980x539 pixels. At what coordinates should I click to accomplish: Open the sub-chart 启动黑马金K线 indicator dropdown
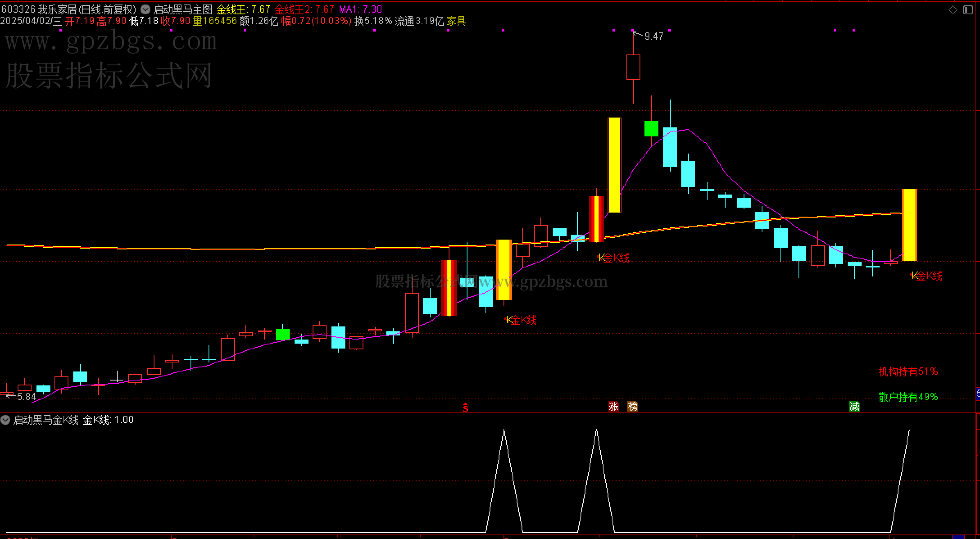pyautogui.click(x=5, y=420)
